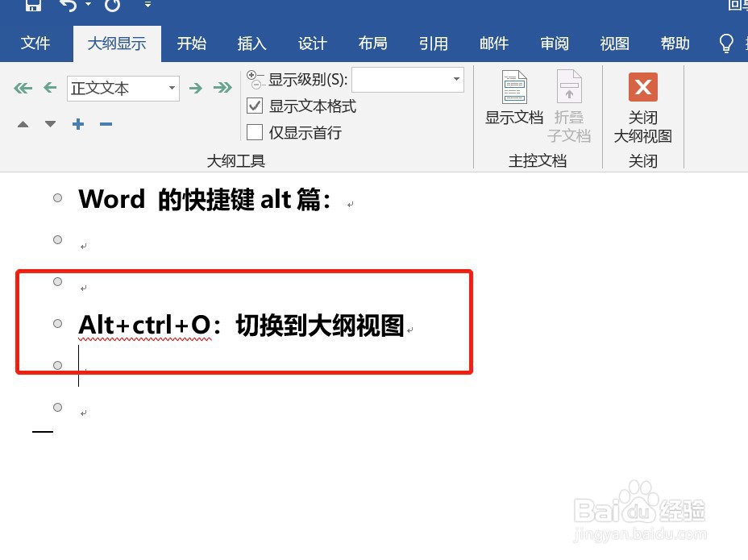Go to the 邮件 tab
Screen dimensions: 748x560
[494, 44]
